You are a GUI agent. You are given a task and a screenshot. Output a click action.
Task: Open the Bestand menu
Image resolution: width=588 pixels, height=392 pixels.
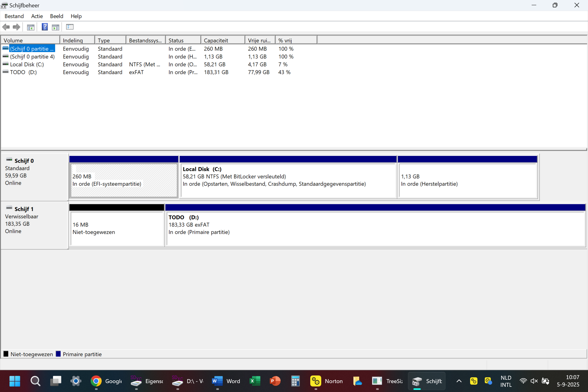[x=14, y=16]
